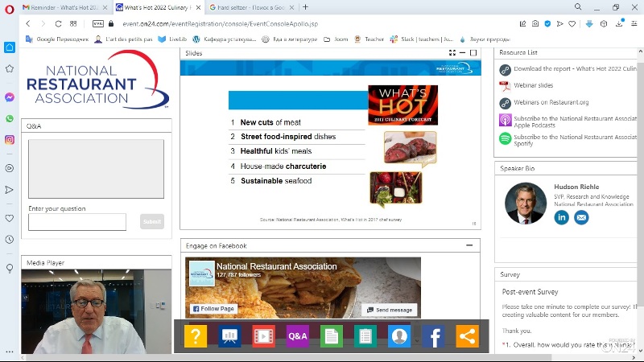The width and height of the screenshot is (644, 362).
Task: Open Opera sidebar heart icon
Action: [x=10, y=218]
